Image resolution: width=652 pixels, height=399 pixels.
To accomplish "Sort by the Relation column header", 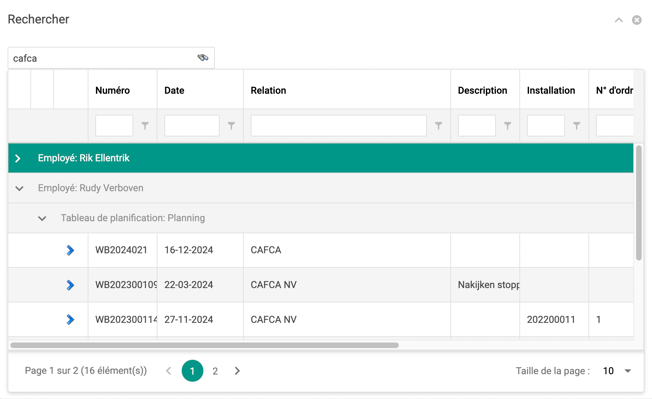I will (268, 90).
